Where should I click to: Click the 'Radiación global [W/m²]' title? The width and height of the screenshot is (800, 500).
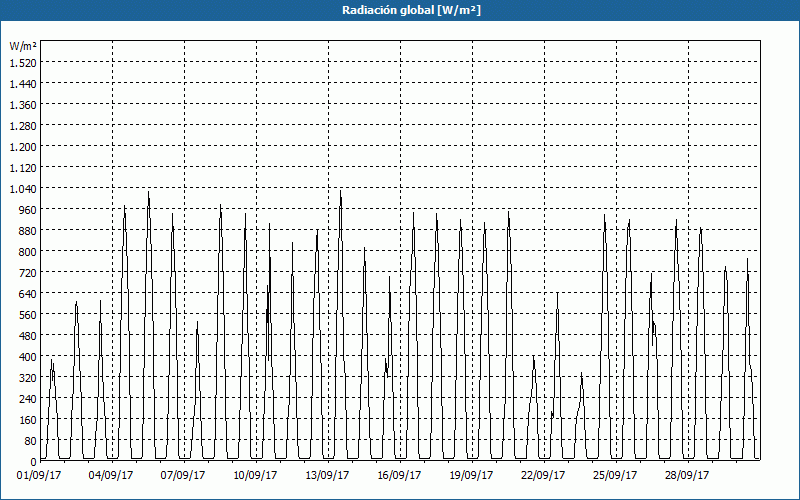(x=411, y=10)
